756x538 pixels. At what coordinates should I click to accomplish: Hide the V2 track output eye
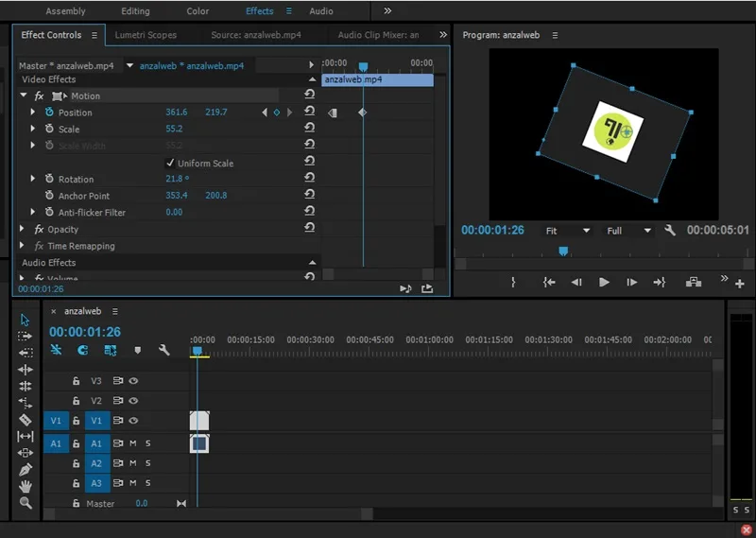133,401
